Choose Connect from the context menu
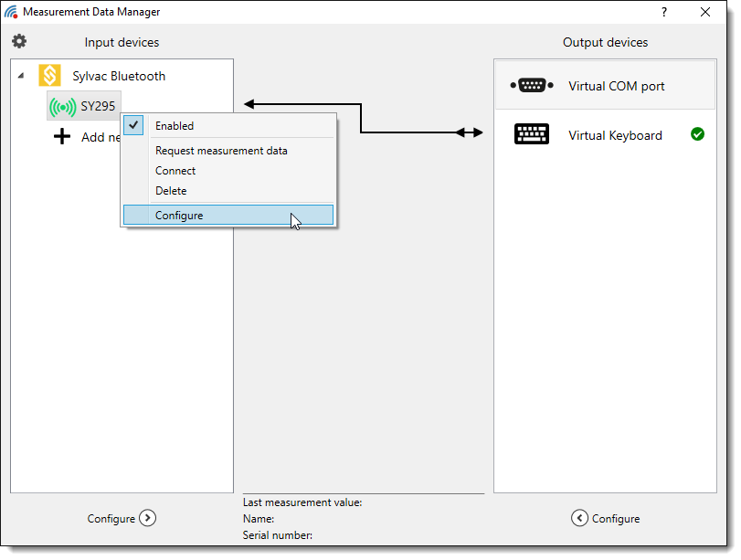 (x=175, y=171)
